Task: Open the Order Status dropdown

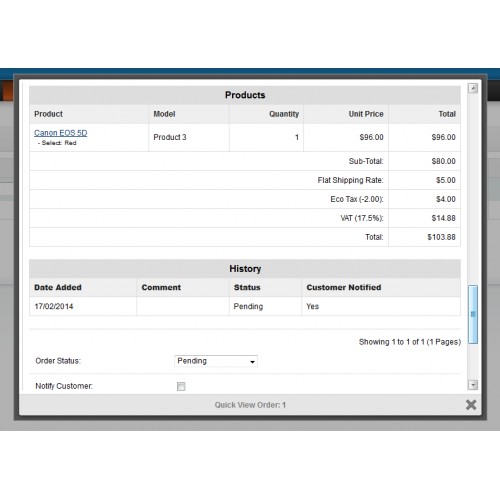Action: [x=216, y=361]
